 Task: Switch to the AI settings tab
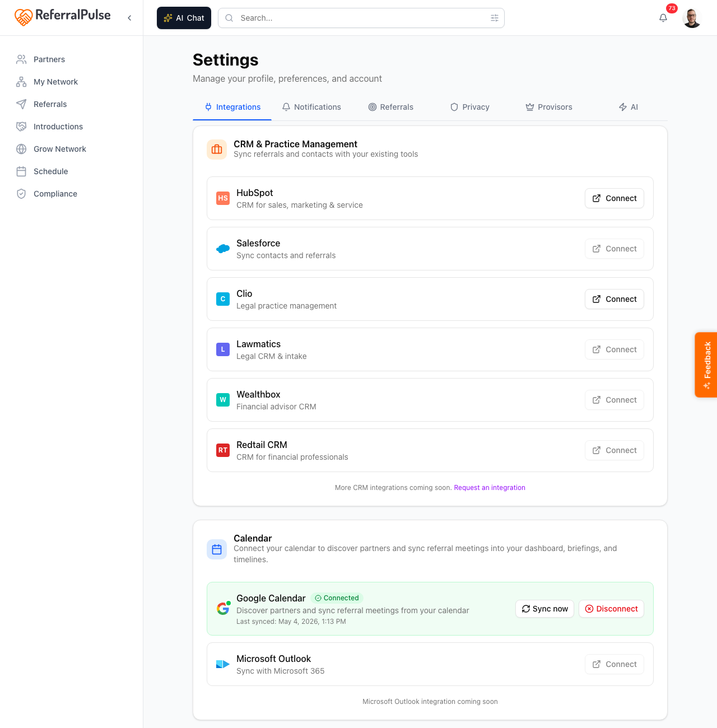tap(628, 107)
